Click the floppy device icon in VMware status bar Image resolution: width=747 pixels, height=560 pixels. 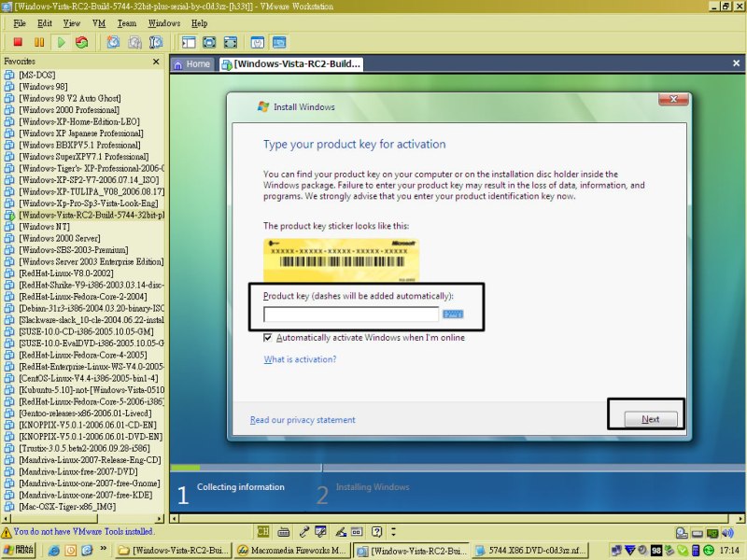tap(697, 533)
